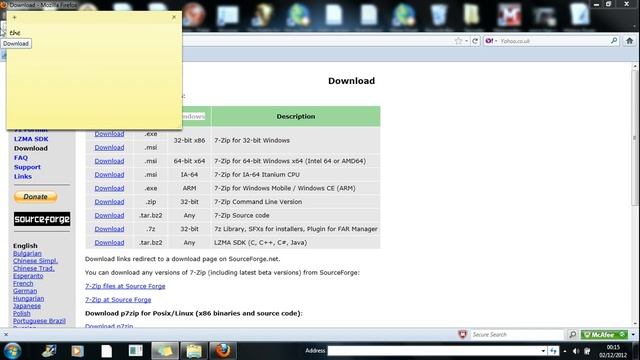
Task: Download the 7-Zip Command Line .zip
Action: (109, 202)
